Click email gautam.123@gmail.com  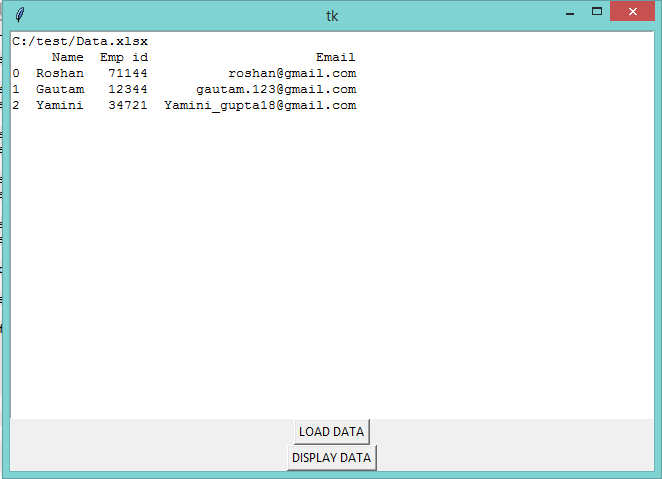point(276,89)
